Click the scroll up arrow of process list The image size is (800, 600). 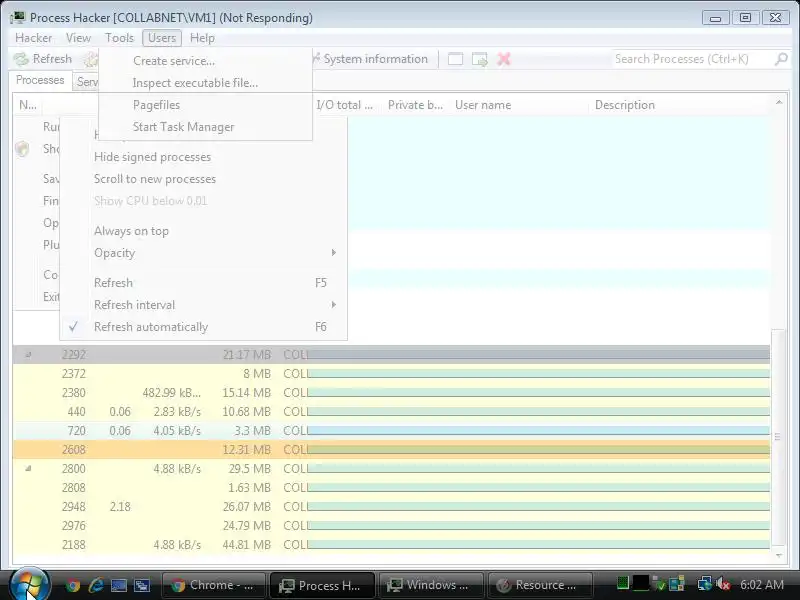[779, 103]
